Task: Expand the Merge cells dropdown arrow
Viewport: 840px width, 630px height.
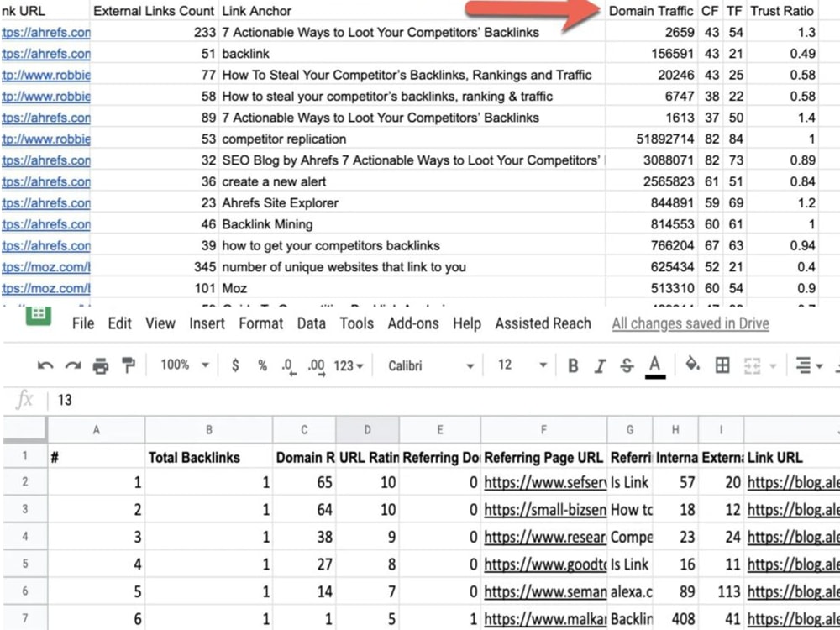Action: [773, 366]
